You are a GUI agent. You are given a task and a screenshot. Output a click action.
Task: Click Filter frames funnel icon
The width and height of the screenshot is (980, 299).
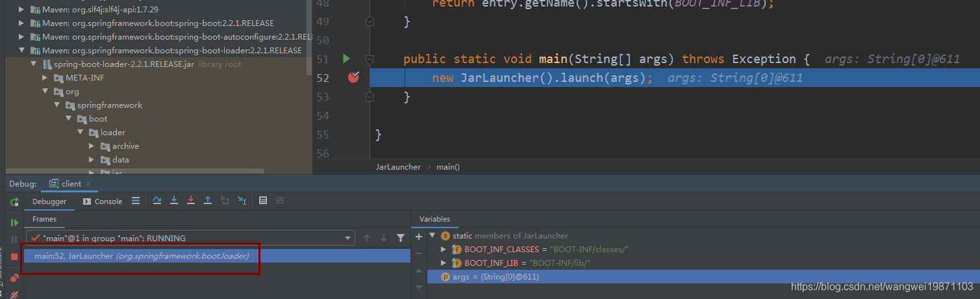coord(401,238)
